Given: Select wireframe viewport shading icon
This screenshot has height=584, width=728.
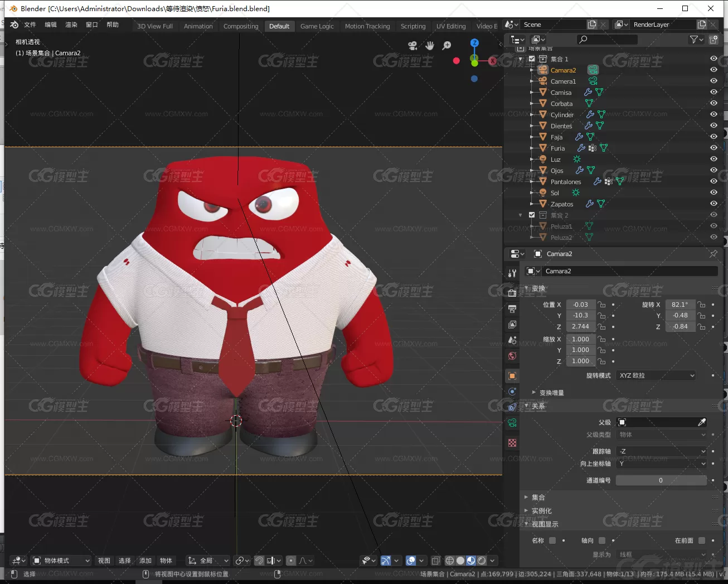Looking at the screenshot, I should [449, 561].
